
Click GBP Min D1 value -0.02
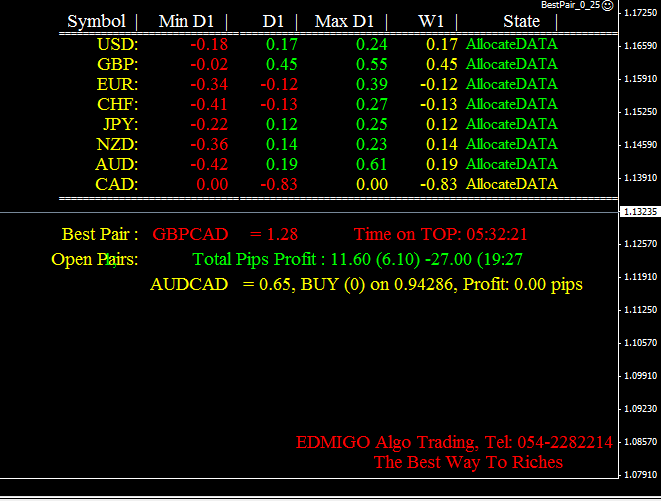click(x=209, y=64)
